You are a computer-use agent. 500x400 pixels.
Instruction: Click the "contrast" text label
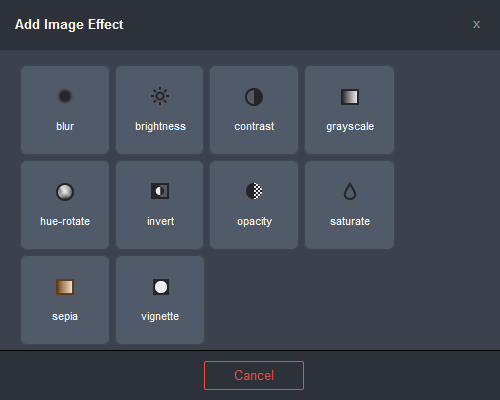click(254, 127)
